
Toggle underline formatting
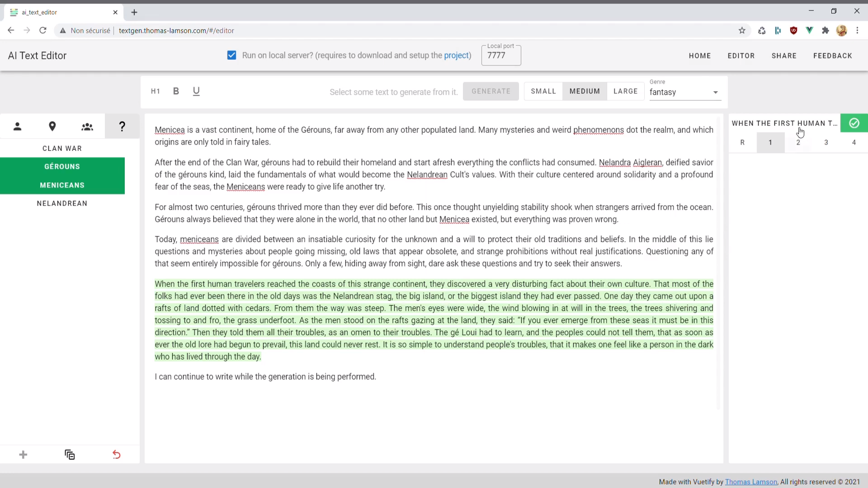196,91
